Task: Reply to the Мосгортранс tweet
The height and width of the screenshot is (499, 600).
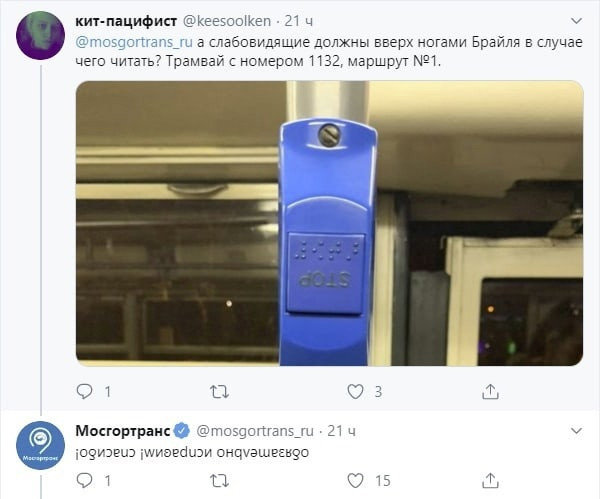Action: pyautogui.click(x=85, y=480)
